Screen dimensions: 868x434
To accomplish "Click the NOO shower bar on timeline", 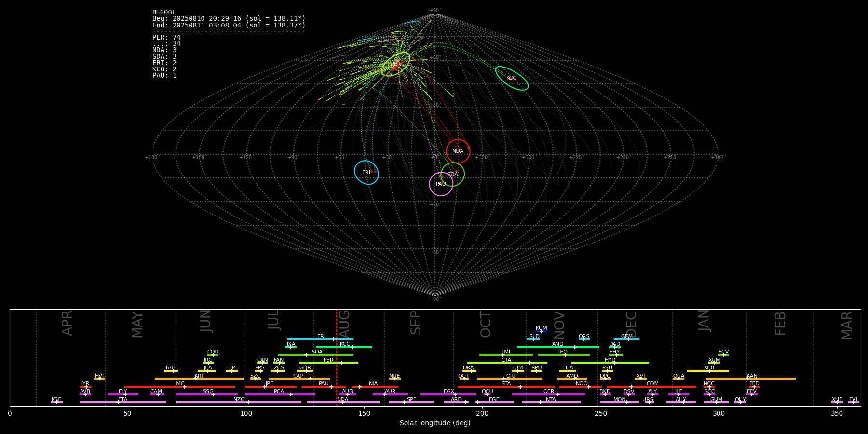I will coord(581,386).
